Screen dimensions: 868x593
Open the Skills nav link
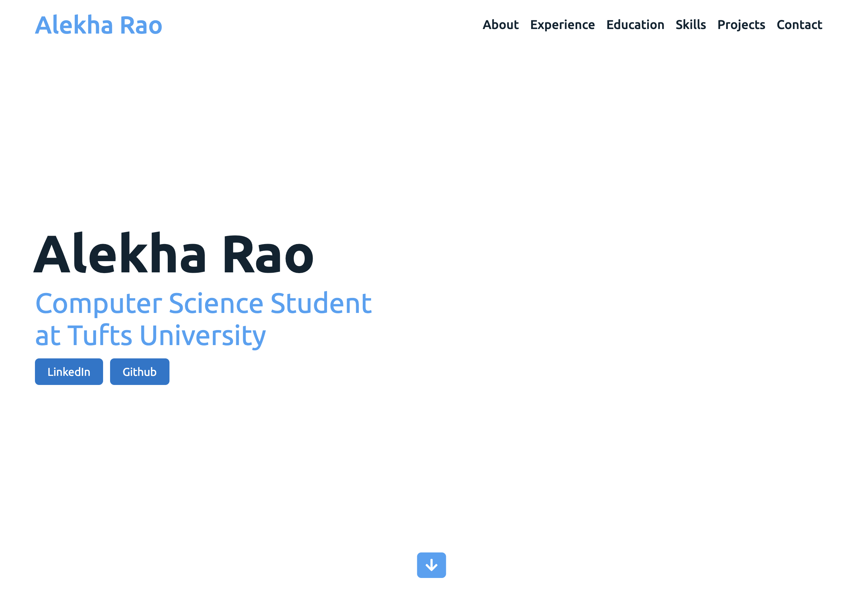tap(690, 25)
